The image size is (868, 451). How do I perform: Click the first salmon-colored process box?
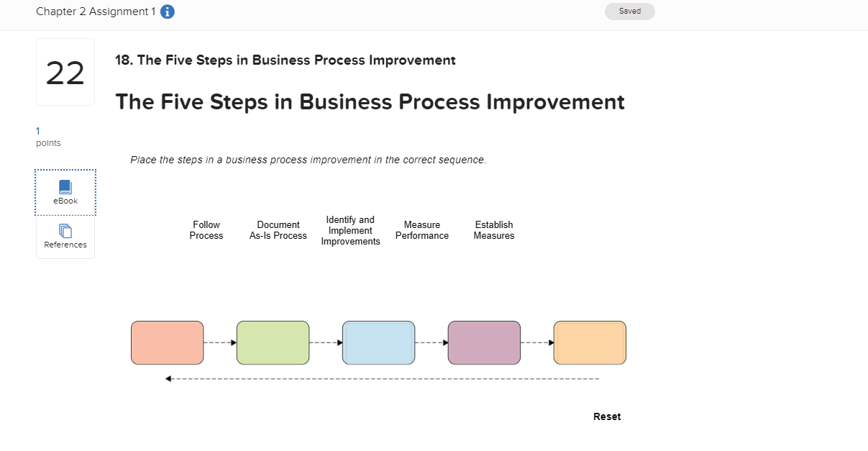tap(167, 342)
